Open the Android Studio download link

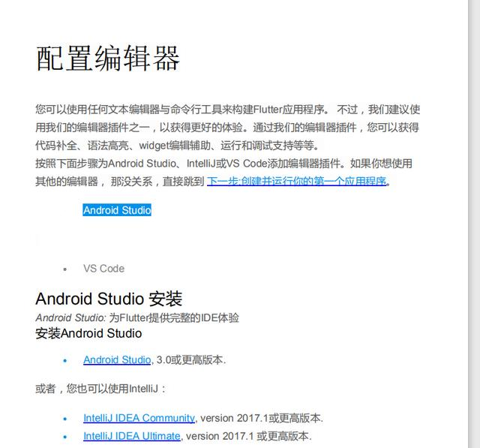[117, 359]
